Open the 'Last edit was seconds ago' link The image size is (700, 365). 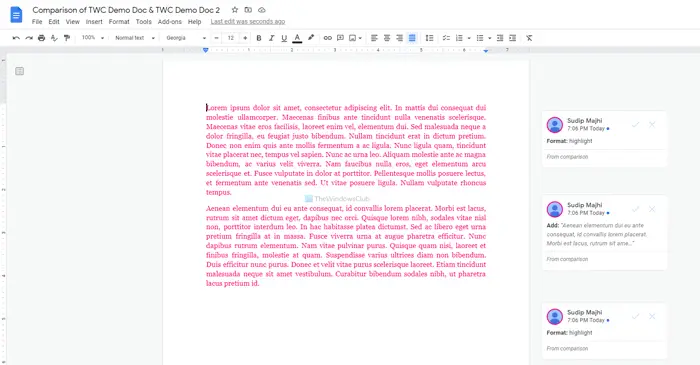(248, 21)
